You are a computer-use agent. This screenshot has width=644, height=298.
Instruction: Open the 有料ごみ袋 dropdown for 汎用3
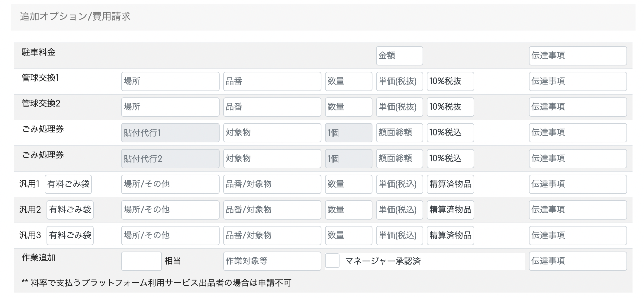coord(70,235)
